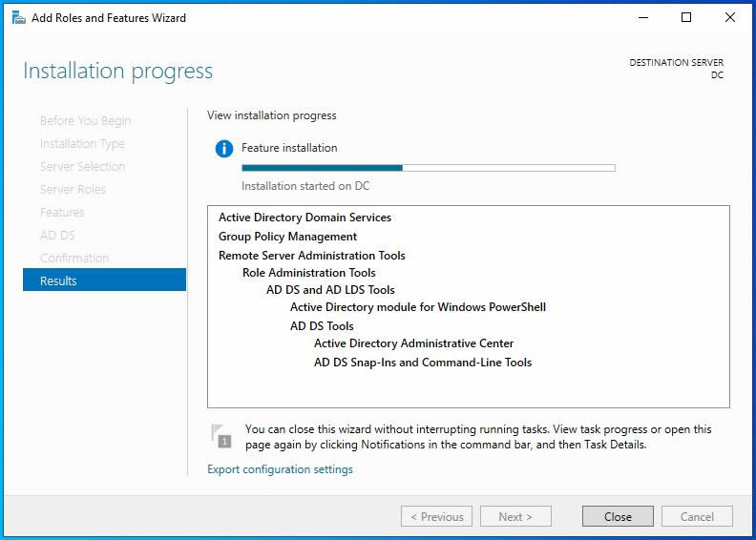Go to the Server Roles step
This screenshot has height=540, width=756.
pos(73,189)
